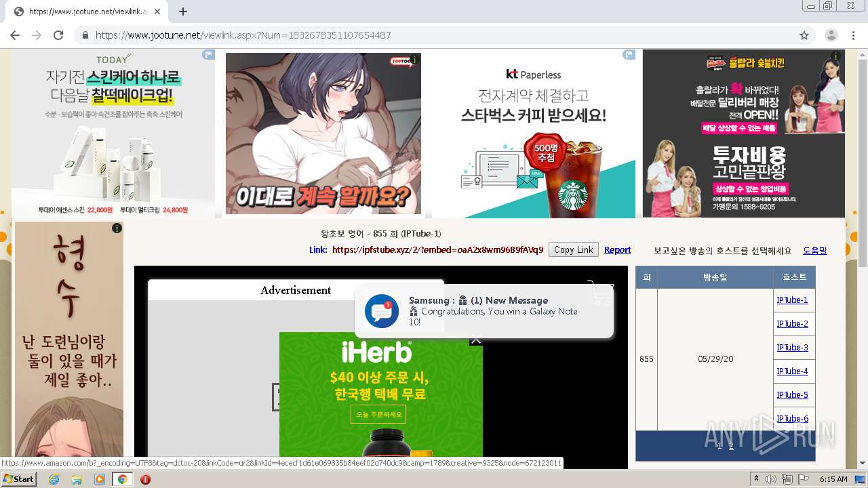Click the network tray icon

787,479
